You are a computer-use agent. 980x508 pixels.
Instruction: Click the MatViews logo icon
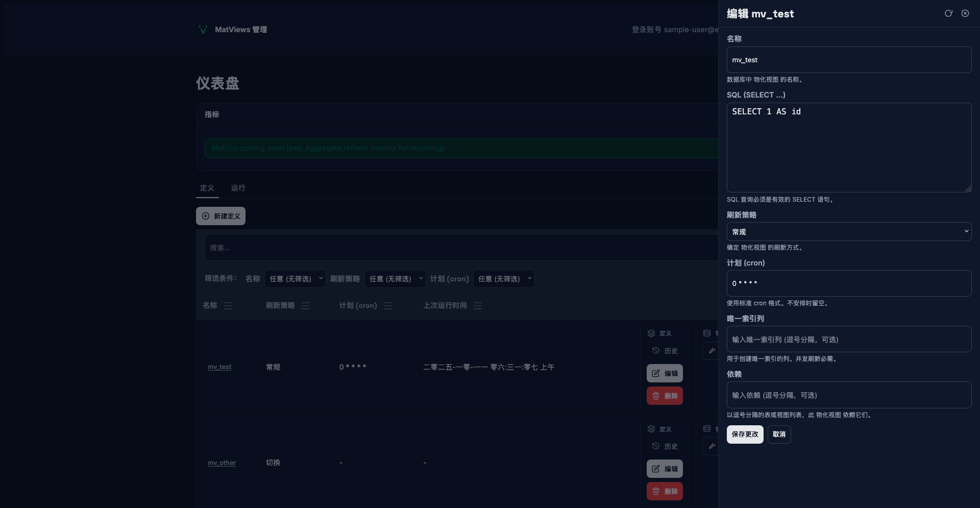(203, 30)
